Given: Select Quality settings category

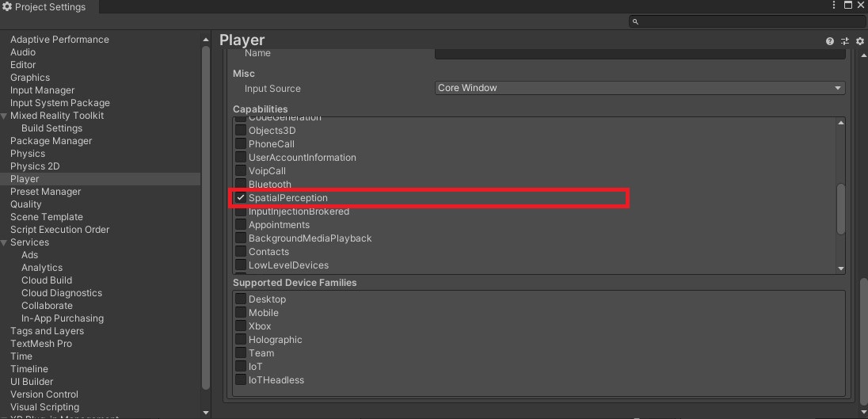Looking at the screenshot, I should 26,204.
